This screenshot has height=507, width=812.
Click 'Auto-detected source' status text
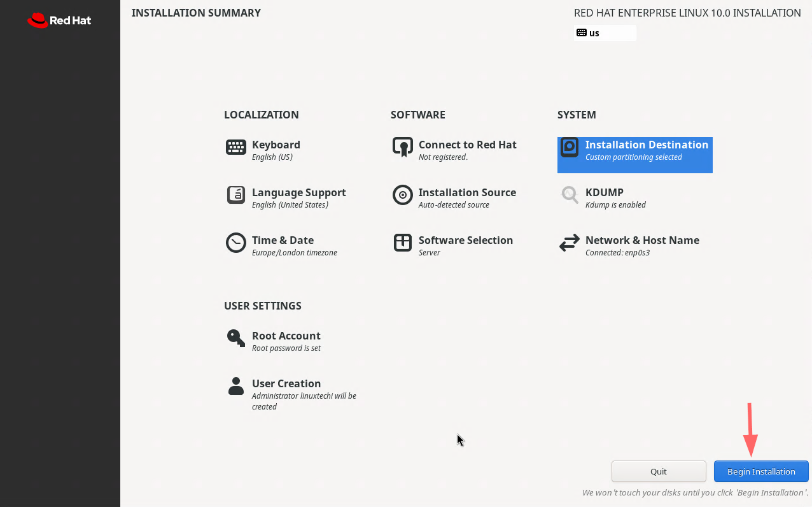click(454, 205)
